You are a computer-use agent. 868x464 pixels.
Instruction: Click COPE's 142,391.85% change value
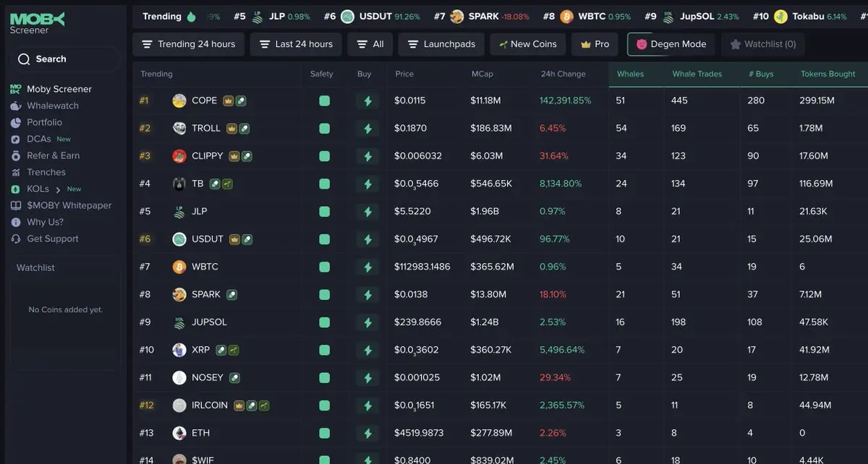coord(565,101)
